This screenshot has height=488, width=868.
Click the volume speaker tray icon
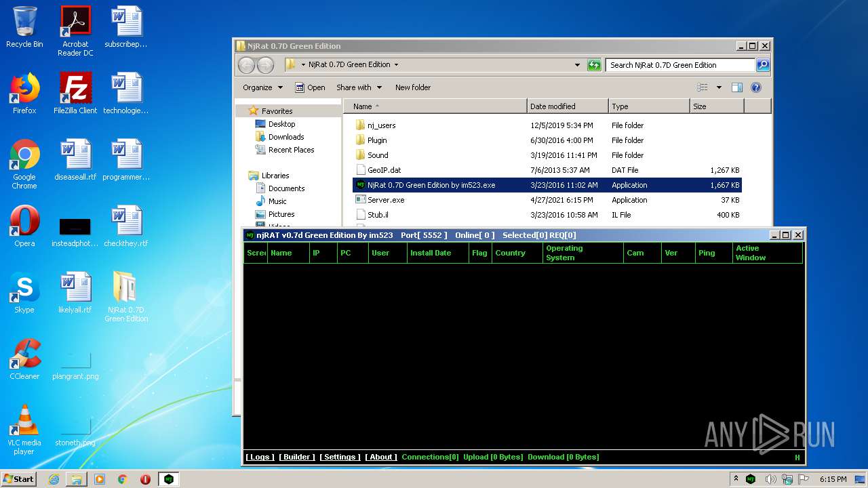(x=770, y=479)
